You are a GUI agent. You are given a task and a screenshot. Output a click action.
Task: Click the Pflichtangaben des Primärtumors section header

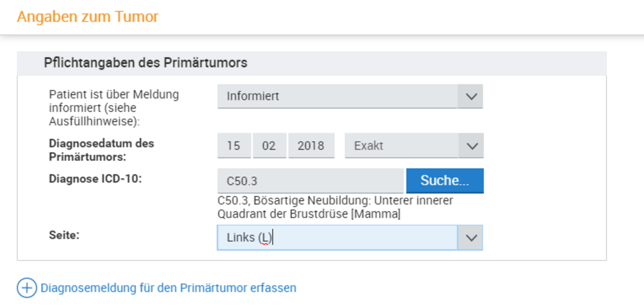tap(146, 63)
